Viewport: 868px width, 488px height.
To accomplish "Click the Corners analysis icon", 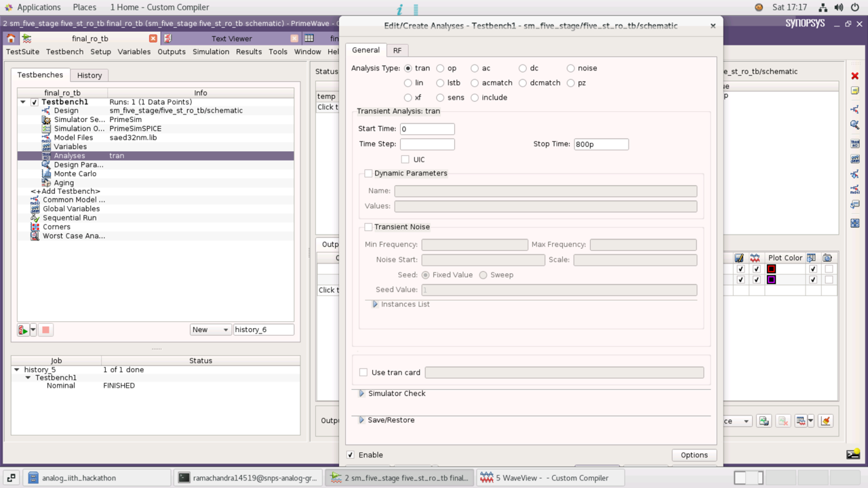I will (x=35, y=226).
